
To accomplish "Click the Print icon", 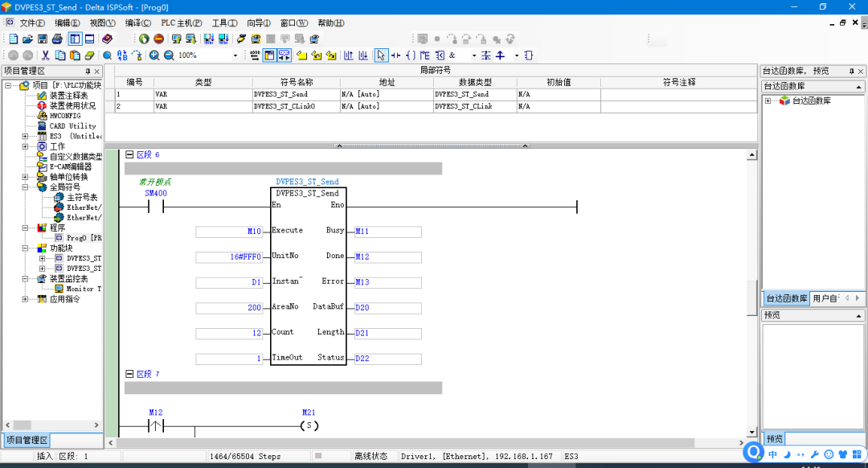I will pyautogui.click(x=57, y=39).
